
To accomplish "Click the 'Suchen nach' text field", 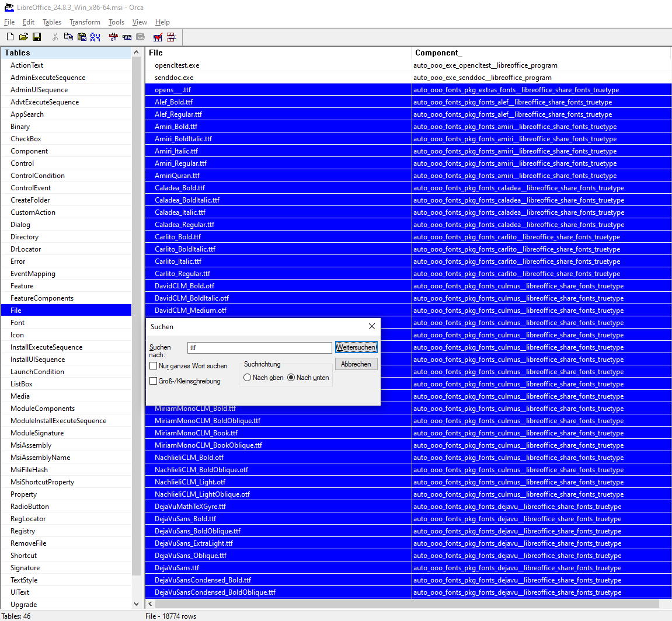I will click(x=259, y=347).
